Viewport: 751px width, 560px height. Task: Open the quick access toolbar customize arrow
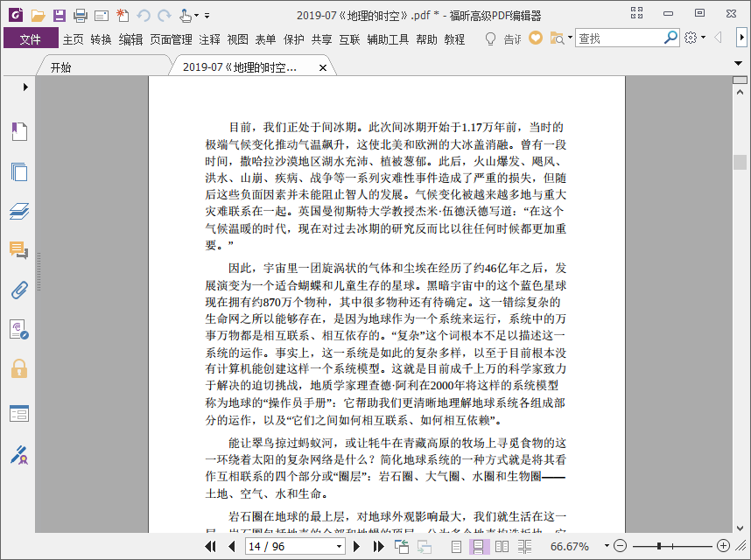(207, 16)
